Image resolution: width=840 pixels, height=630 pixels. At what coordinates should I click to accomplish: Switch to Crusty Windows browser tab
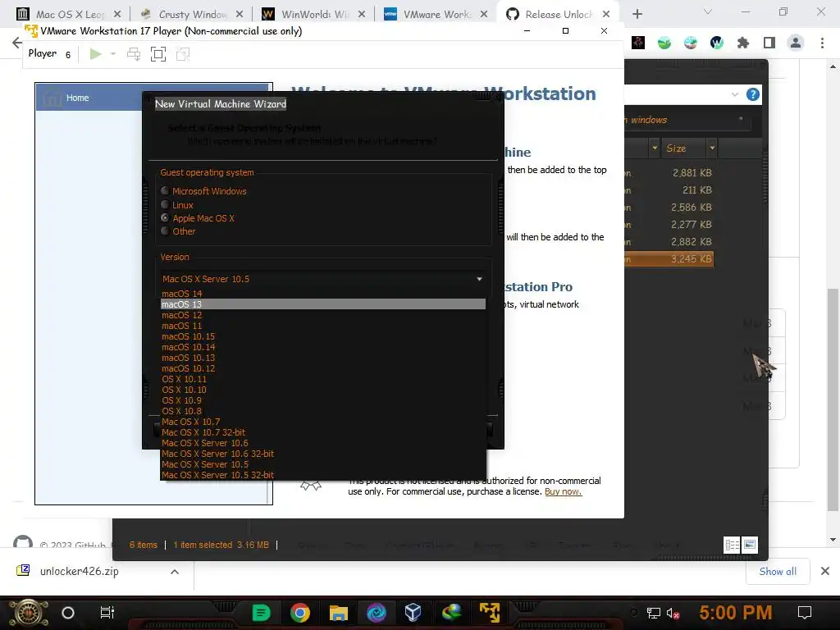[x=192, y=14]
